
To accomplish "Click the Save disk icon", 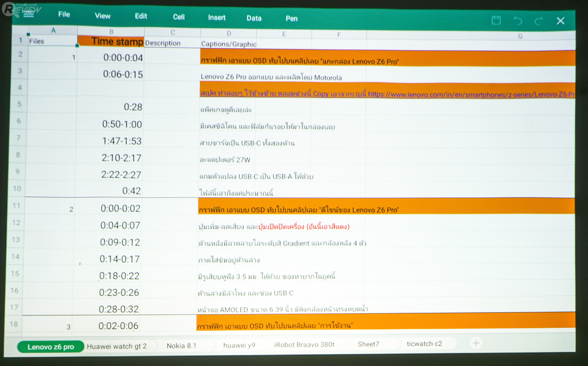I will [496, 21].
